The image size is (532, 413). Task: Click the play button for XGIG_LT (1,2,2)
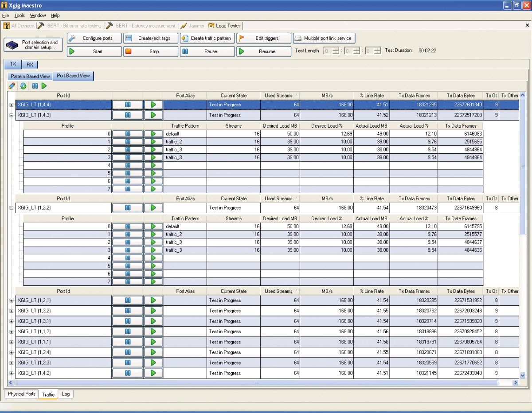(x=153, y=207)
